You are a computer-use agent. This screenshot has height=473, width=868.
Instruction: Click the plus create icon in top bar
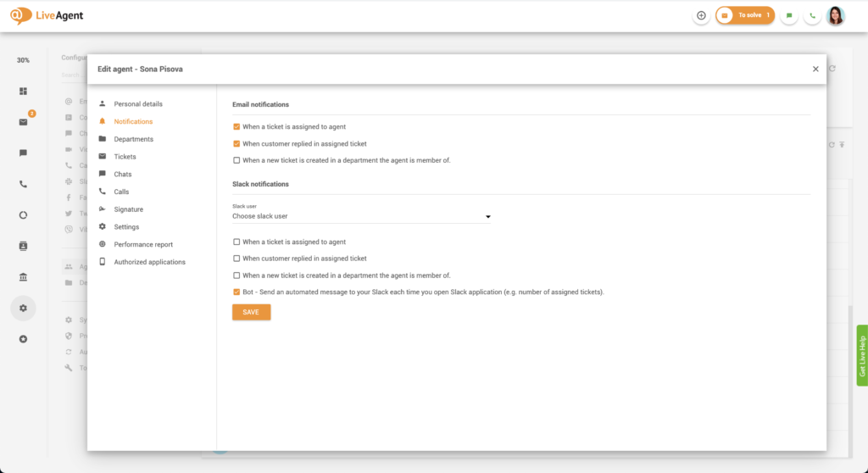[701, 15]
